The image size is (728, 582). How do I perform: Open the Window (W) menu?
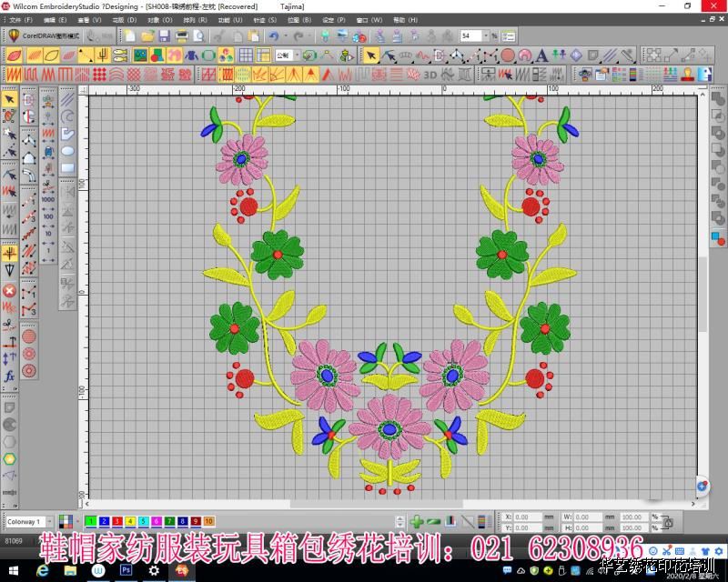pyautogui.click(x=369, y=20)
